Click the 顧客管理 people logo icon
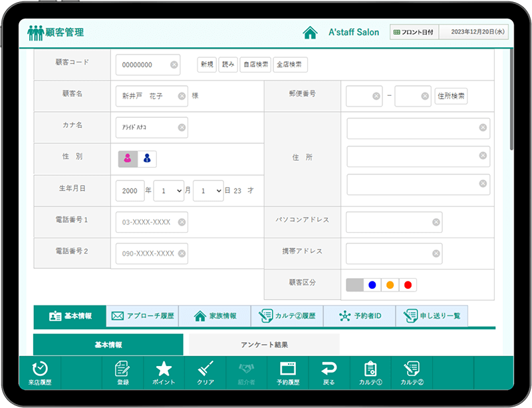Viewport: 532px width, 408px height. [36, 33]
